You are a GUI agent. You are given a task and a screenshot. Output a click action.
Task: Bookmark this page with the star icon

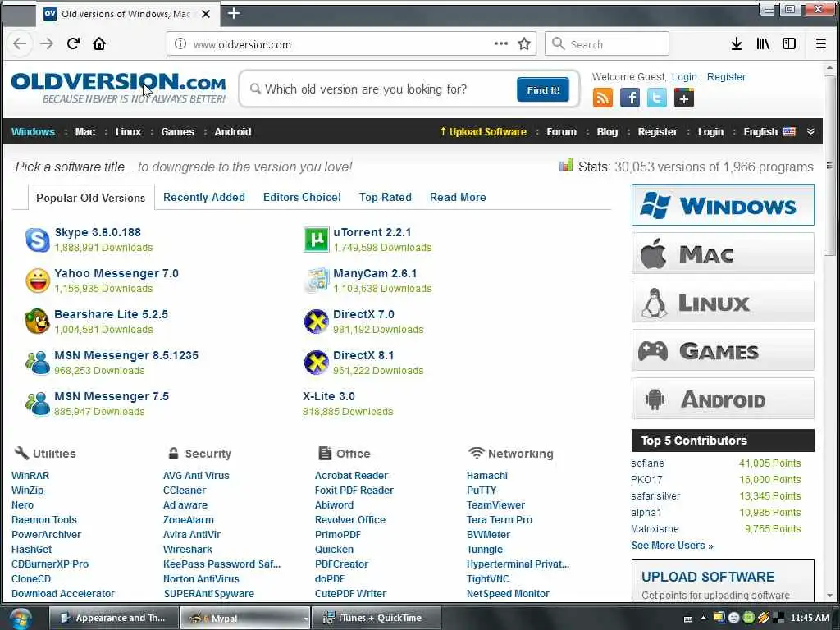pyautogui.click(x=524, y=44)
